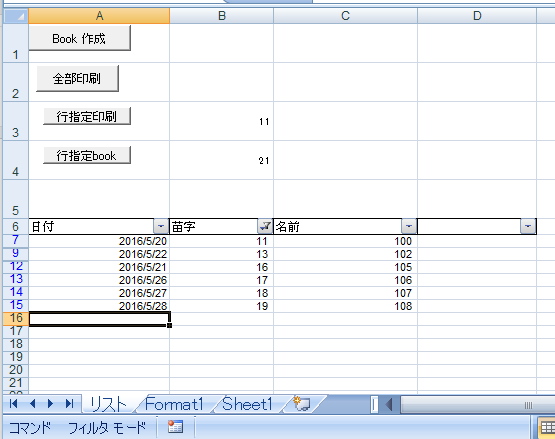Select row 16 header

coord(16,319)
